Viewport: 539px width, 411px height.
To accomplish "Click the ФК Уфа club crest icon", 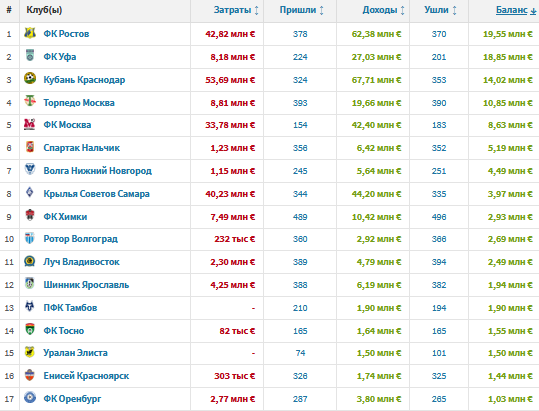I will click(30, 55).
